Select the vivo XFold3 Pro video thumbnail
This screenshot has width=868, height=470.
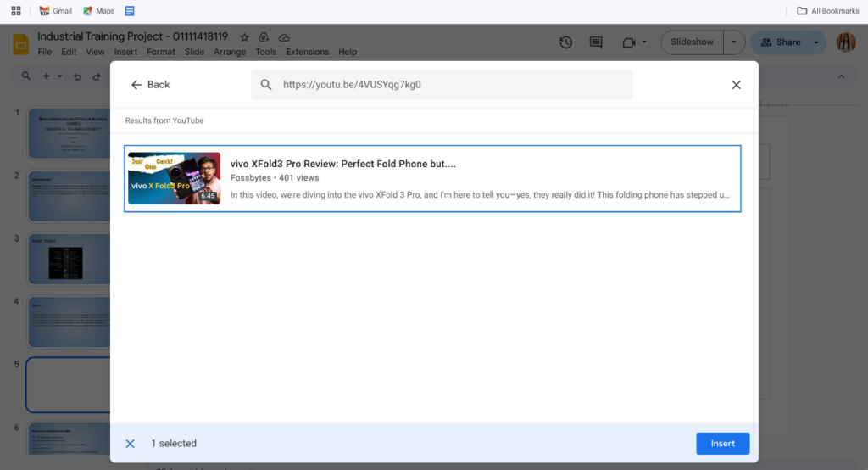click(x=175, y=178)
